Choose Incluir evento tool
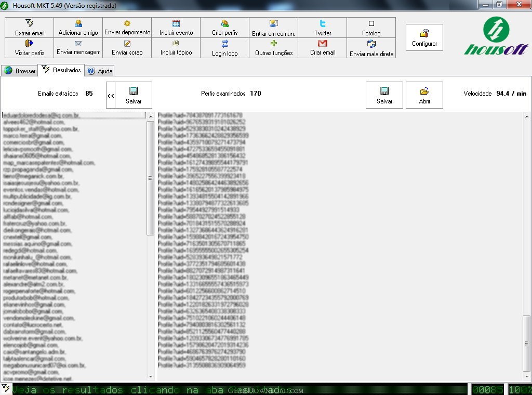The height and width of the screenshot is (395, 532). pyautogui.click(x=176, y=28)
